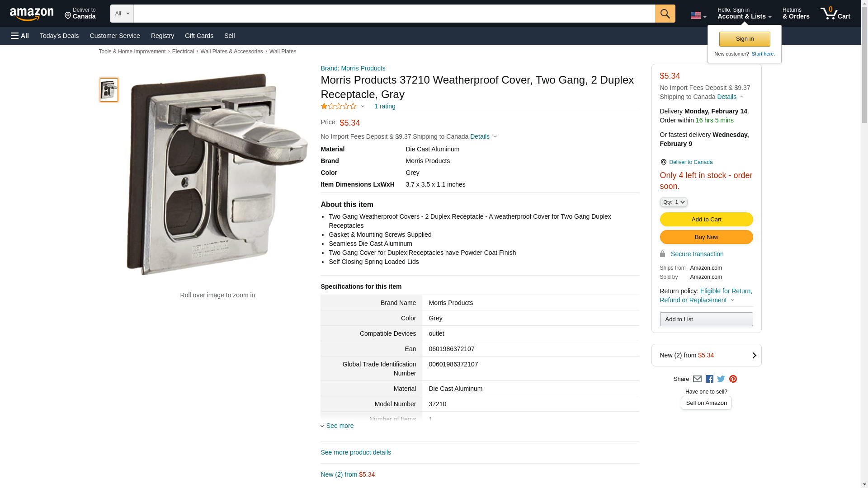This screenshot has width=868, height=488.
Task: Share product on Pinterest
Action: 733,379
